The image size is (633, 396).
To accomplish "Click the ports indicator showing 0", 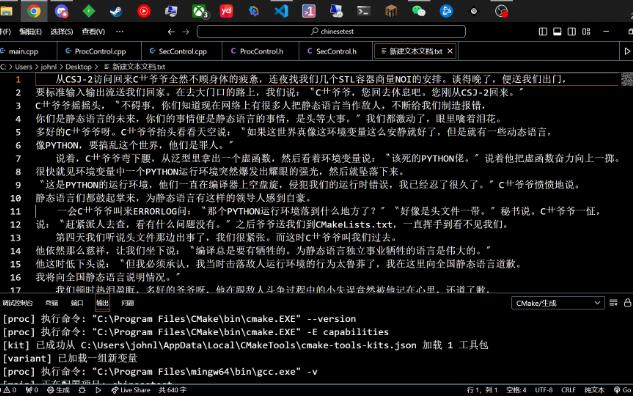I will pos(31,390).
